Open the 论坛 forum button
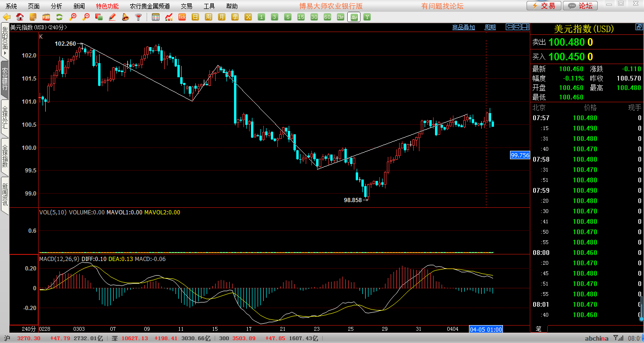The image size is (644, 343). [580, 6]
